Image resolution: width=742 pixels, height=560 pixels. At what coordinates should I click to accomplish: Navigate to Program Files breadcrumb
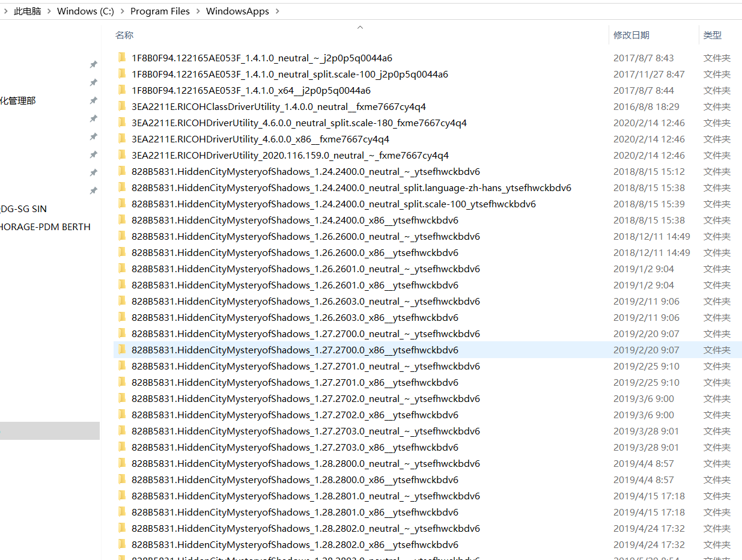click(x=160, y=11)
